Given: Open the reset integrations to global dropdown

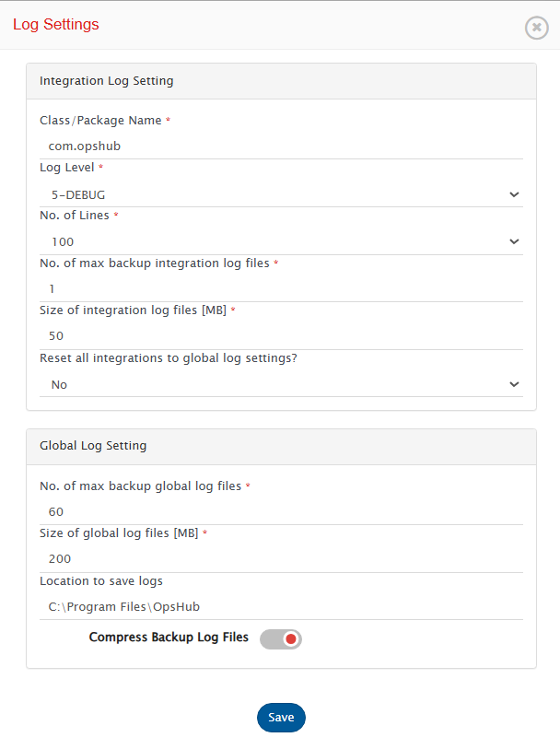Looking at the screenshot, I should 281,384.
